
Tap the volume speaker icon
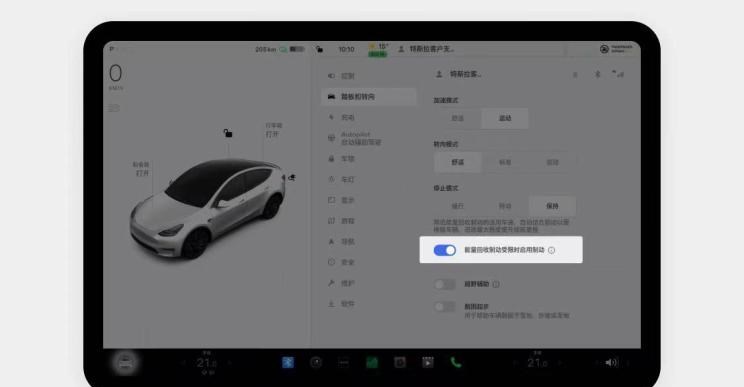click(611, 363)
